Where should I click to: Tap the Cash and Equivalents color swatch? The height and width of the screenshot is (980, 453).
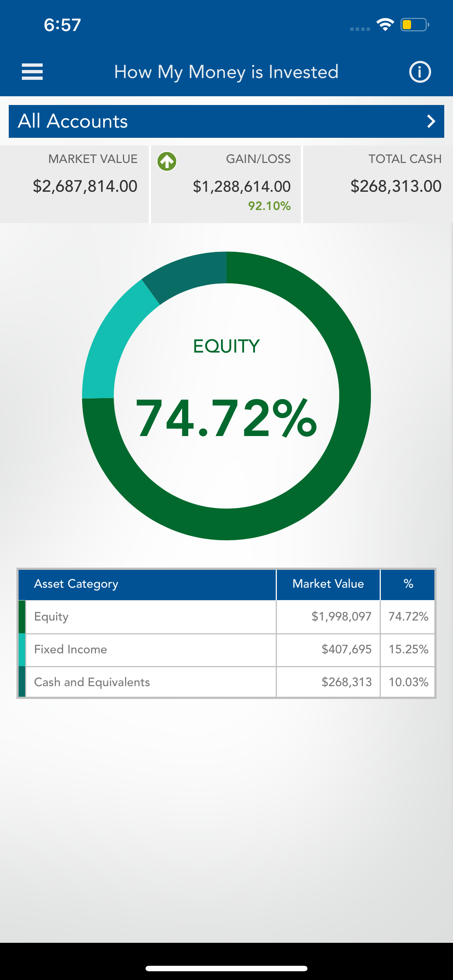tap(22, 682)
